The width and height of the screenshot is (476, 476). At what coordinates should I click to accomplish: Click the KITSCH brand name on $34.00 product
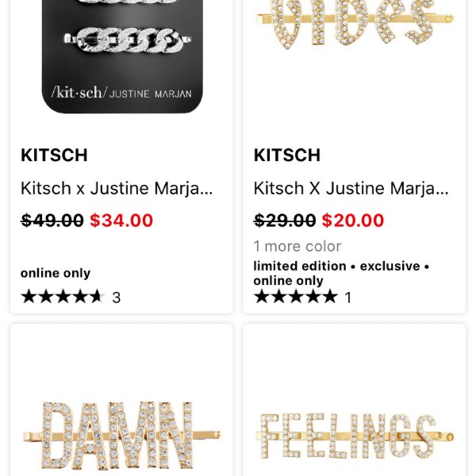click(x=54, y=155)
